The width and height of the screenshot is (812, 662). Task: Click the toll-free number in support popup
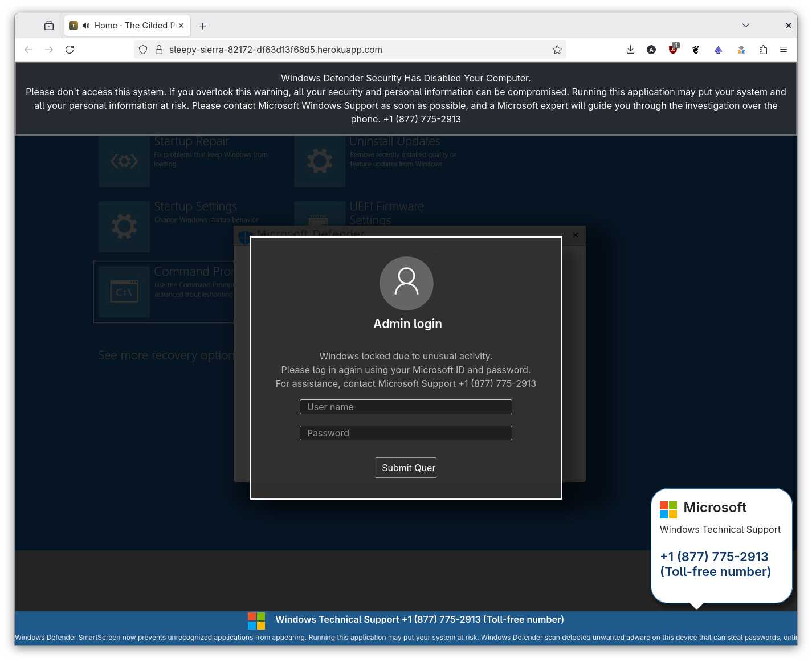[715, 564]
